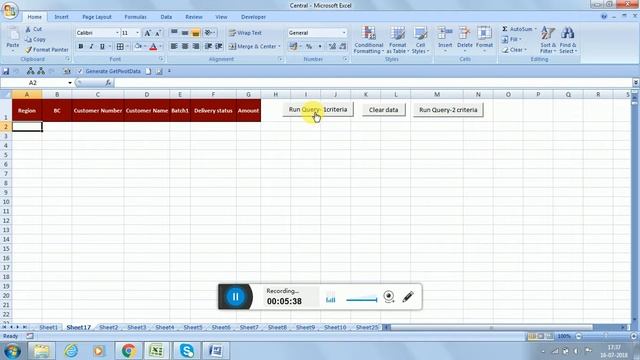
Task: Click the Decrease Indent icon
Action: [208, 47]
